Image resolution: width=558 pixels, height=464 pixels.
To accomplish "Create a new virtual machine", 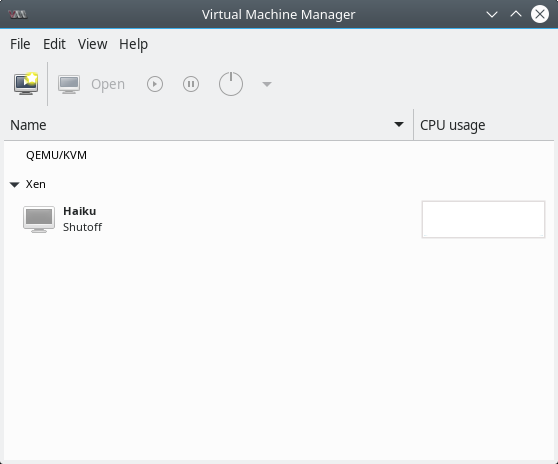I will point(26,84).
